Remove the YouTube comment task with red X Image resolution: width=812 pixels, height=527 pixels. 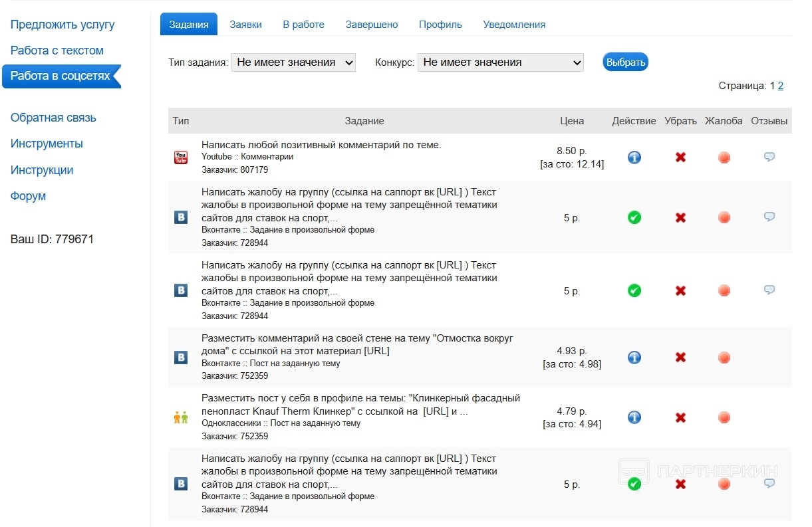[x=680, y=158]
